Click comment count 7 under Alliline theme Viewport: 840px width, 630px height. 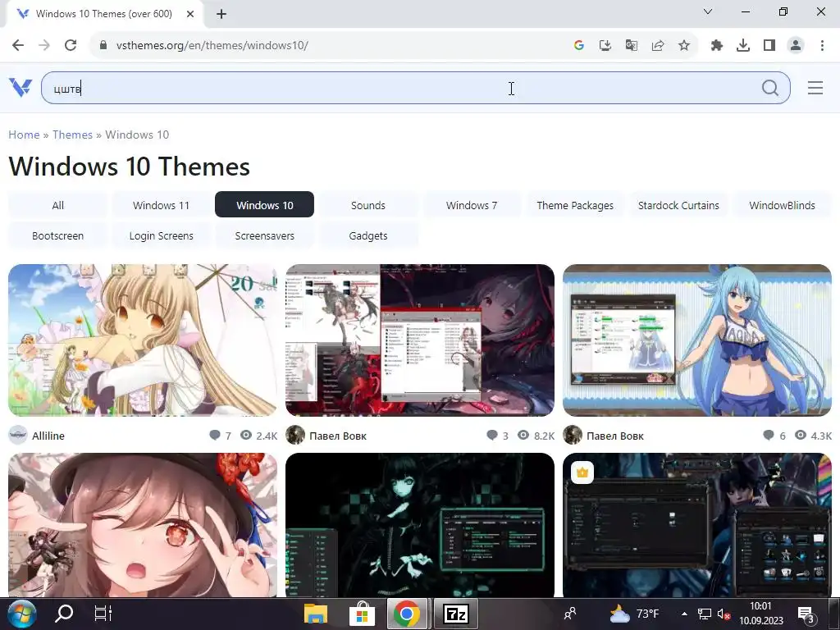tap(221, 436)
